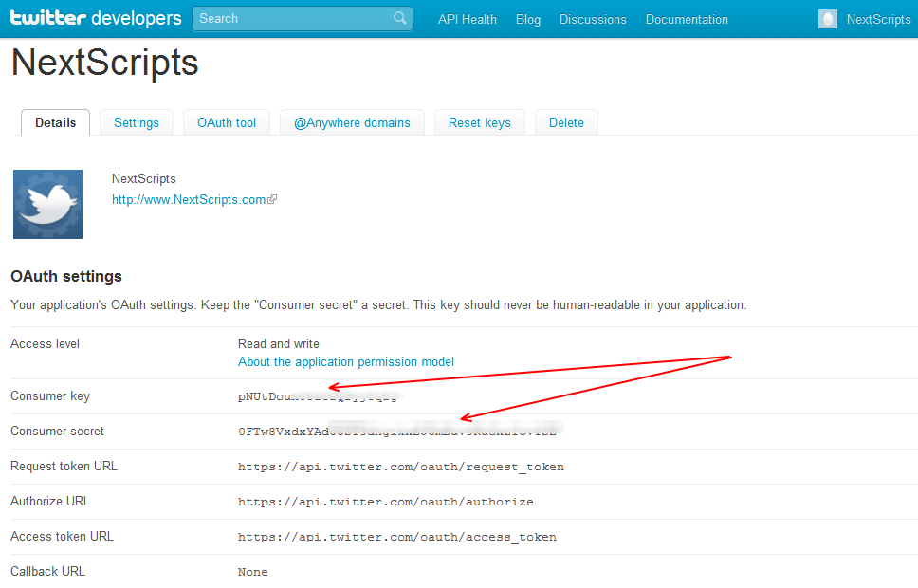Viewport: 918px width, 588px height.
Task: Click the search magnifier icon
Action: 400,18
